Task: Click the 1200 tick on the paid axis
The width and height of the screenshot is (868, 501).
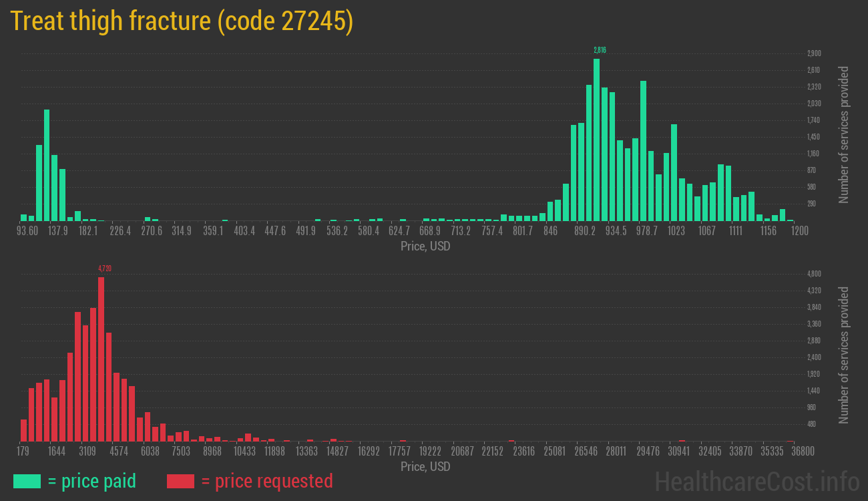Action: pos(799,231)
